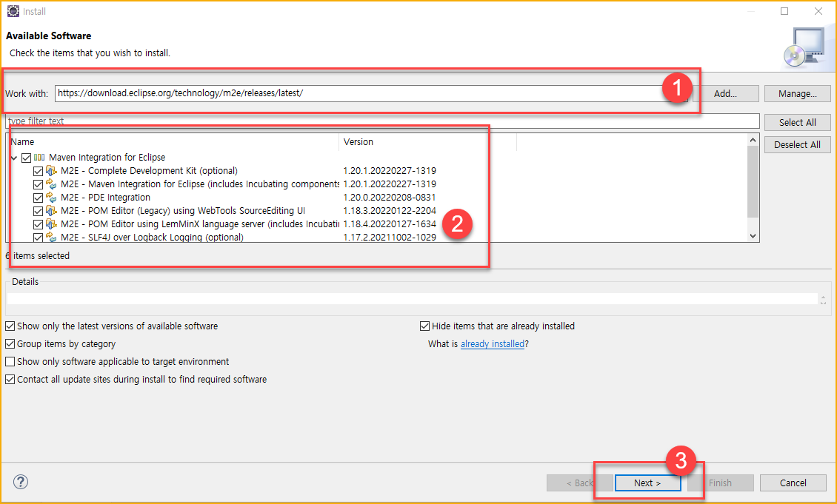Click the type filter text field
Image resolution: width=837 pixels, height=504 pixels.
pos(382,121)
